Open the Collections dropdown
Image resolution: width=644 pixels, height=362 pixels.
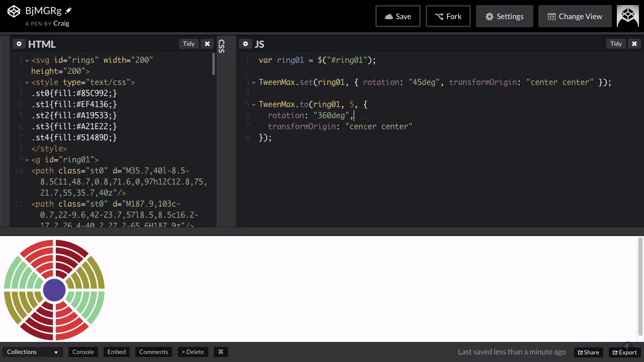[32, 352]
